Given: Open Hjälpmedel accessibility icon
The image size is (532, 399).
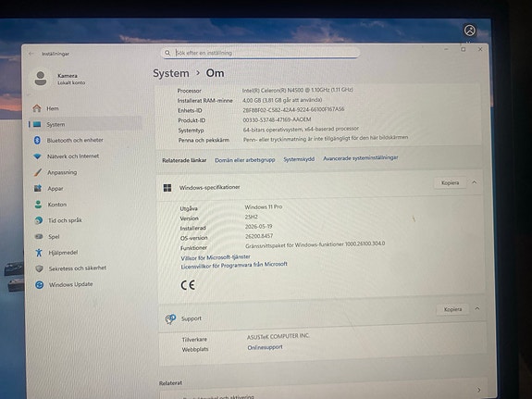Looking at the screenshot, I should 39,253.
